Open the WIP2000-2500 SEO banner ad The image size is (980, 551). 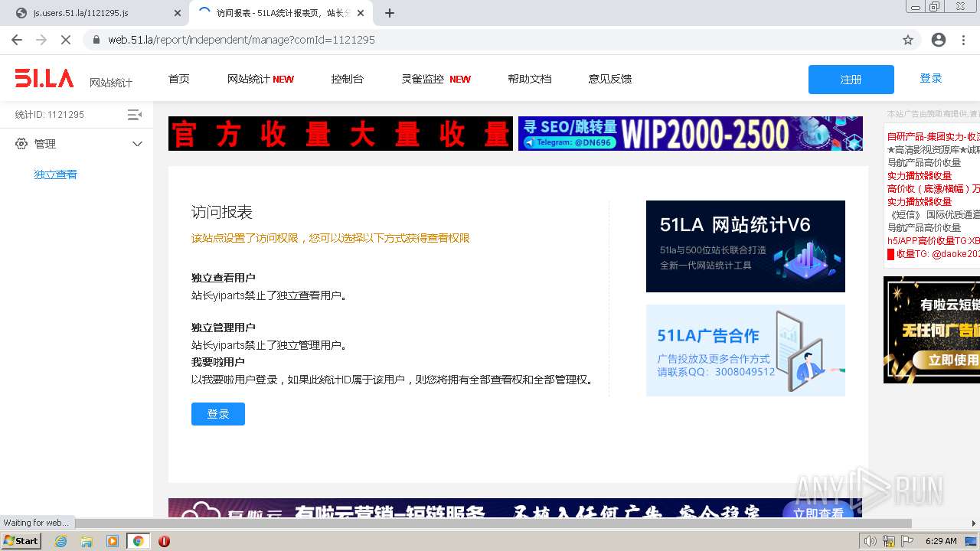[x=691, y=133]
